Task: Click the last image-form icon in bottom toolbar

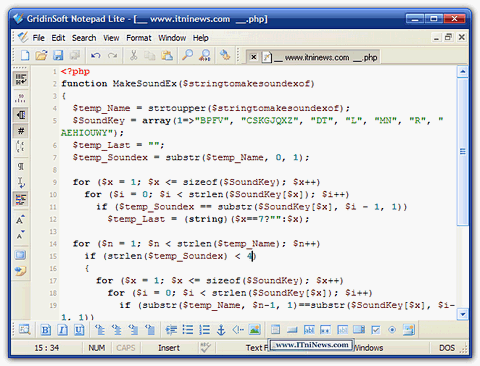Action: [x=409, y=330]
